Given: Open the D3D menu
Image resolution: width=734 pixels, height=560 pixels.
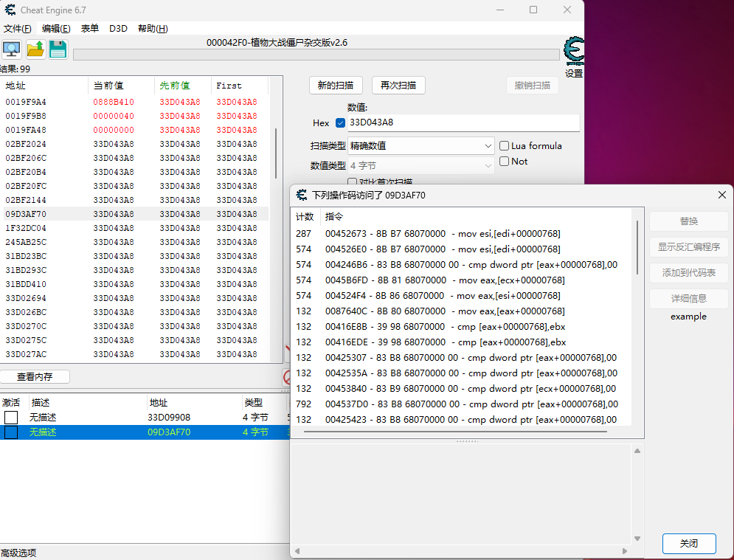Looking at the screenshot, I should point(118,29).
